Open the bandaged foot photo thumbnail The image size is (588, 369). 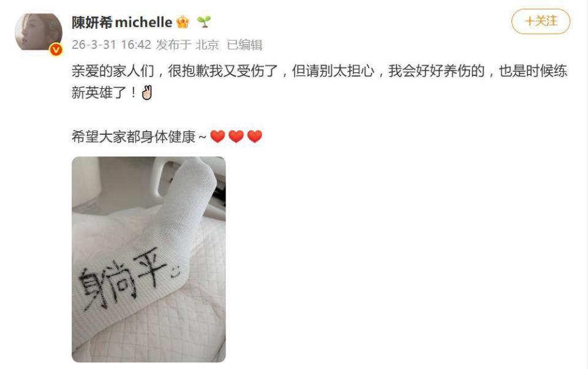(x=149, y=259)
